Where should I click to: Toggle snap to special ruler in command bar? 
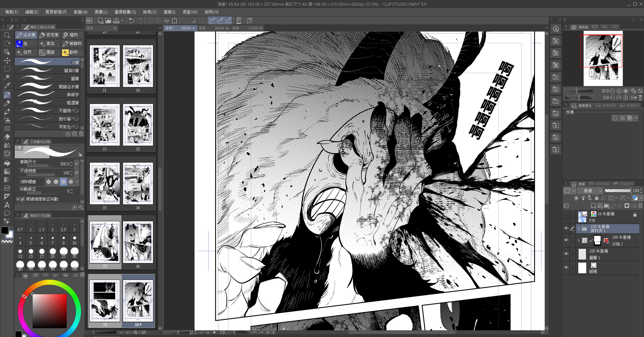220,20
